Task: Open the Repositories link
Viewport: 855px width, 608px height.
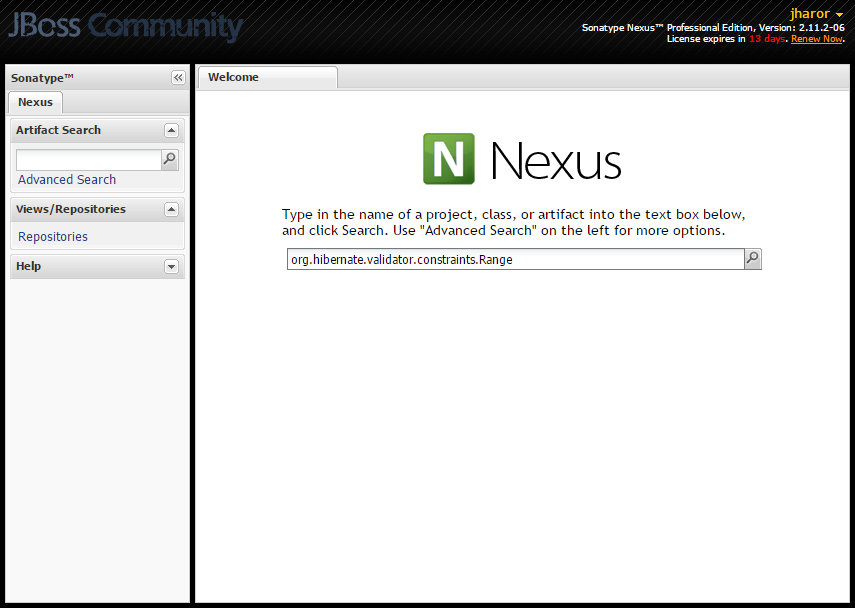Action: [x=53, y=237]
